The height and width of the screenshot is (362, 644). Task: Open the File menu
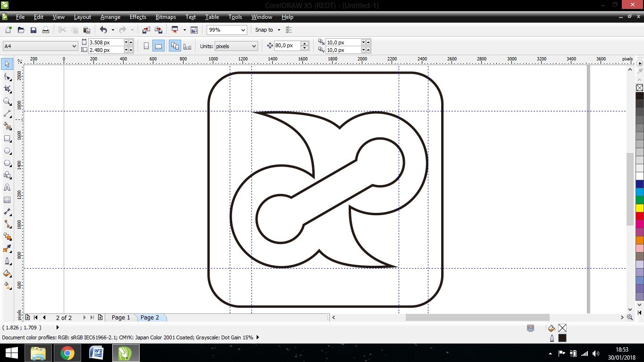tap(20, 17)
